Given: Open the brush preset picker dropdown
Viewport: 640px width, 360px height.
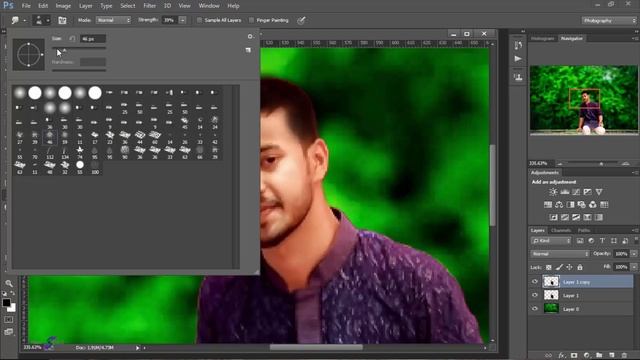Looking at the screenshot, I should 42,20.
